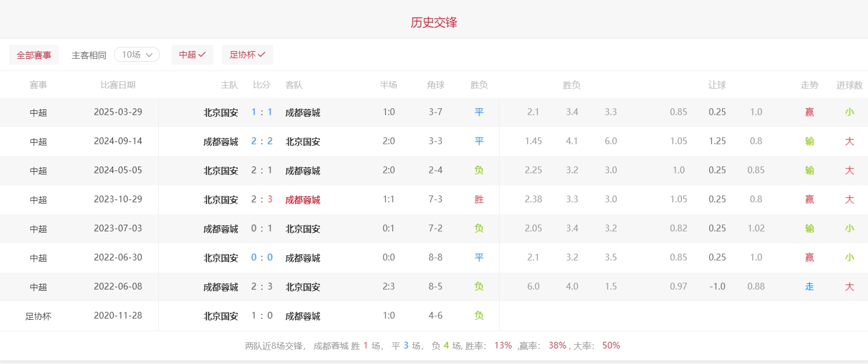This screenshot has height=364, width=868.
Task: Click the 历史交锋 section title
Action: point(433,23)
